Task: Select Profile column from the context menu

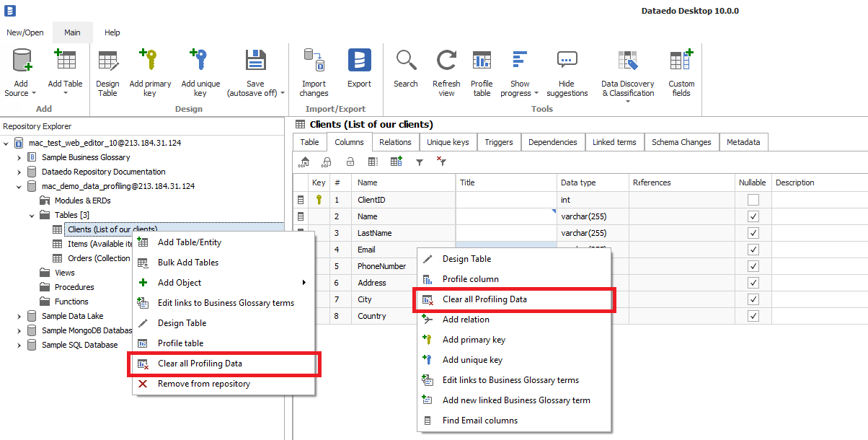Action: click(x=470, y=279)
